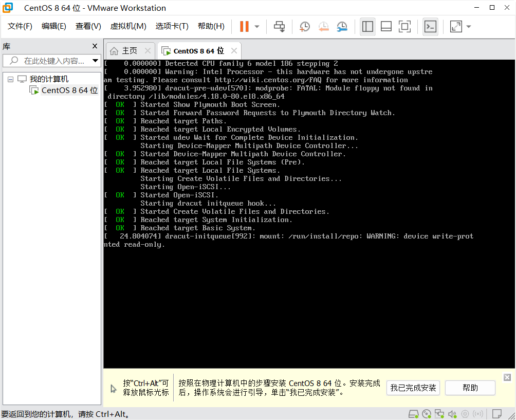Image resolution: width=516 pixels, height=420 pixels.
Task: Open the snapshot manager
Action: tap(342, 26)
